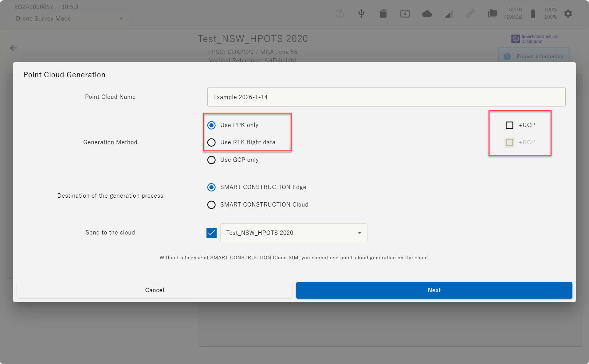Open the storage folder icon
Image resolution: width=589 pixels, height=364 pixels.
pos(493,14)
